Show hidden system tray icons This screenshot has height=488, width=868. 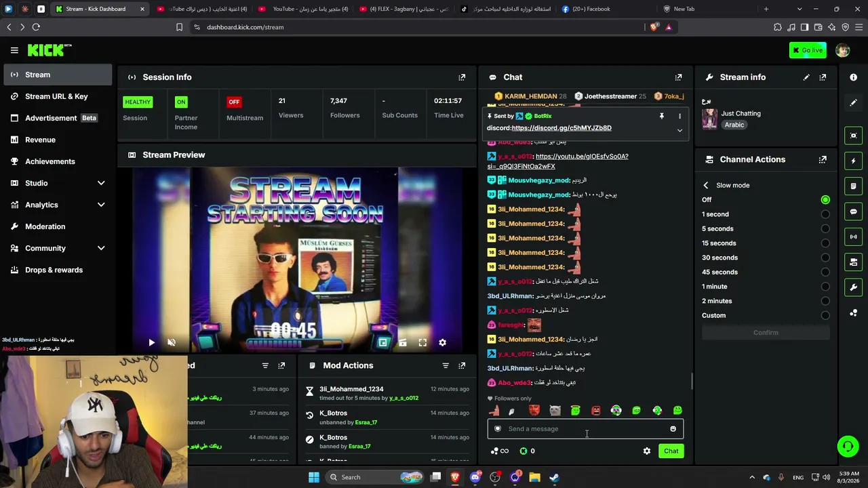751,477
